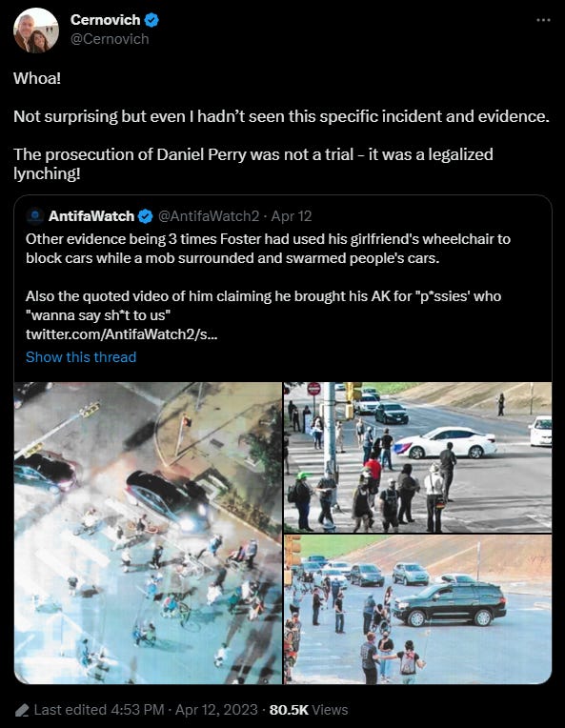This screenshot has width=565, height=728.
Task: Click the Apr 12, 2023 date
Action: 216,710
